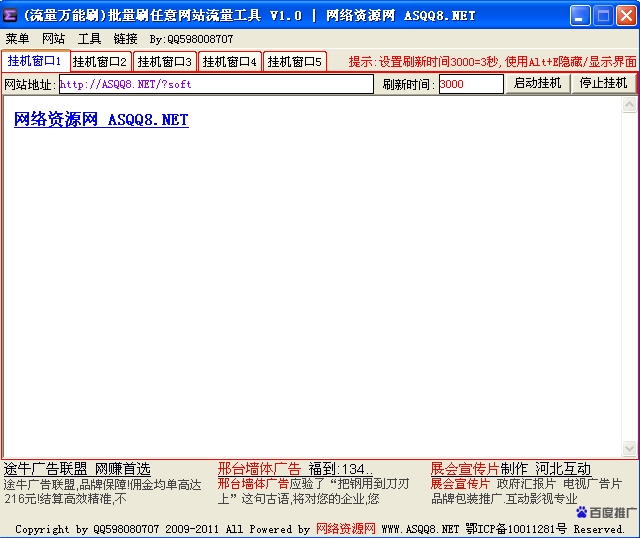Click 邢台墙体广告应验了 description text

(313, 491)
